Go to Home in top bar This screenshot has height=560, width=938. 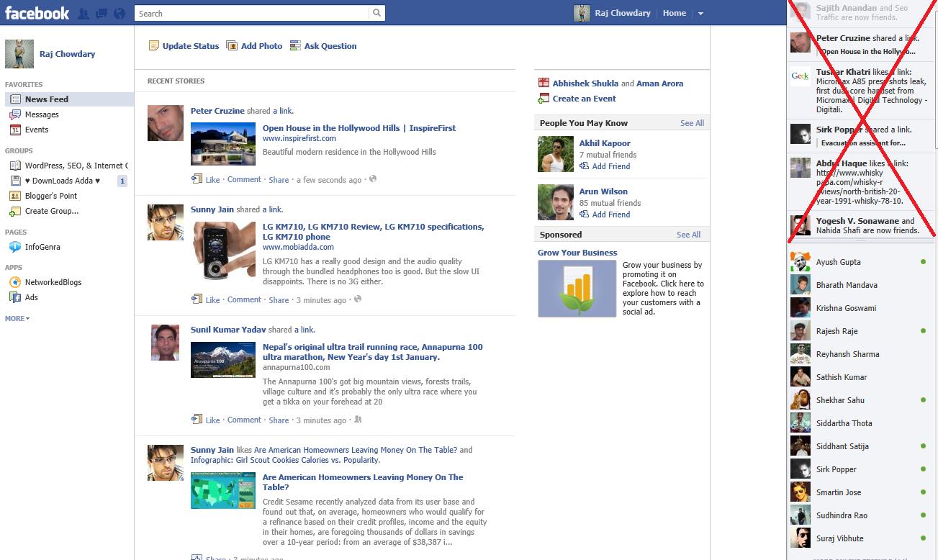(674, 13)
